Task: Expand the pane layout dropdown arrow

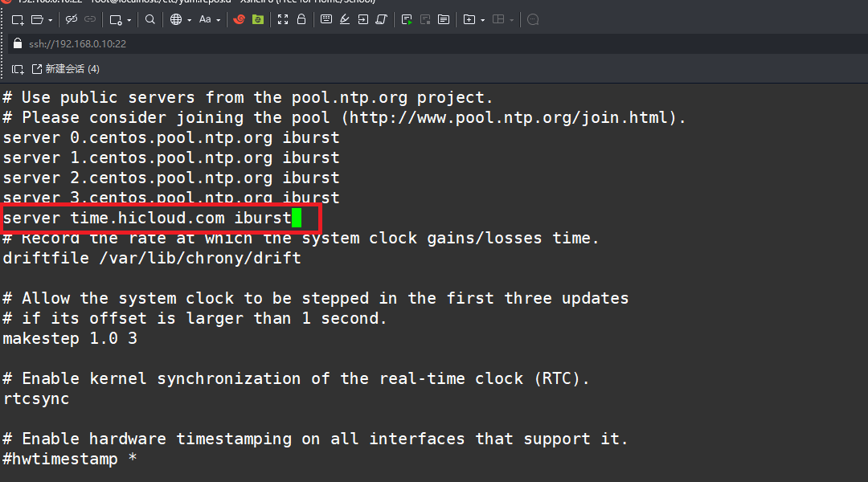Action: (x=511, y=20)
